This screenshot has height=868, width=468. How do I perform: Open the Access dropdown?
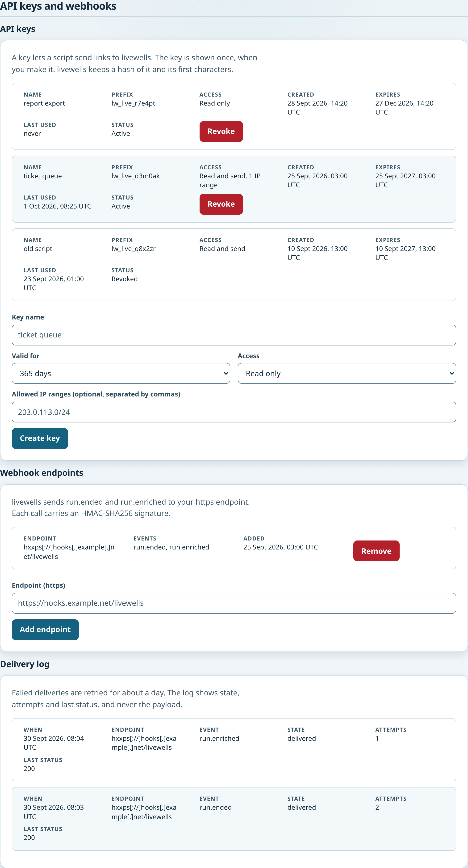pos(347,373)
